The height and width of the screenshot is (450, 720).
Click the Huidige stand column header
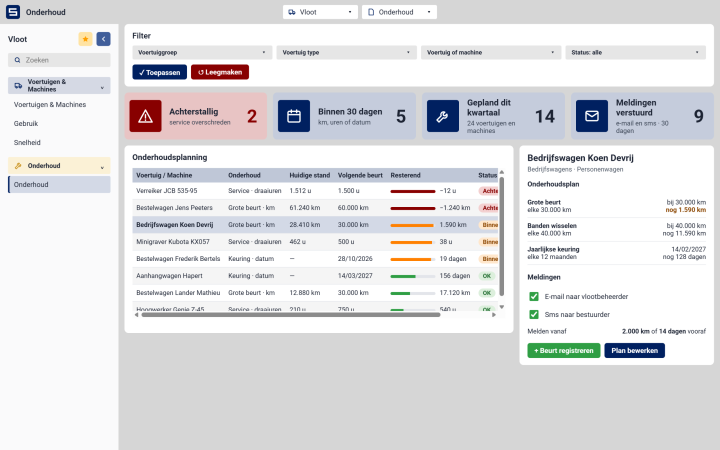click(309, 175)
